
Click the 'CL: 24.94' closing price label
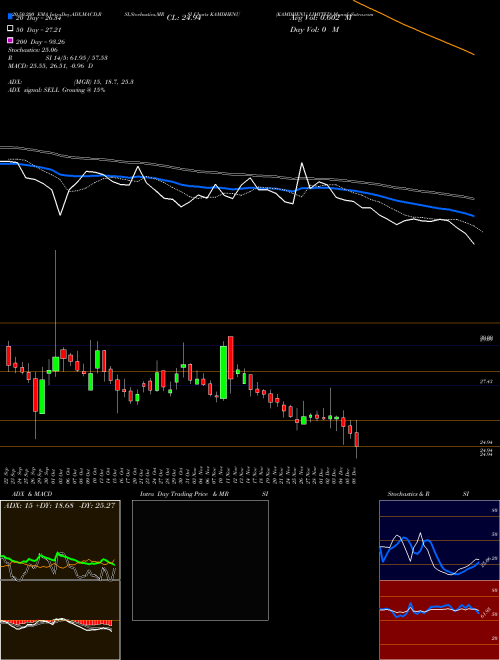(184, 18)
